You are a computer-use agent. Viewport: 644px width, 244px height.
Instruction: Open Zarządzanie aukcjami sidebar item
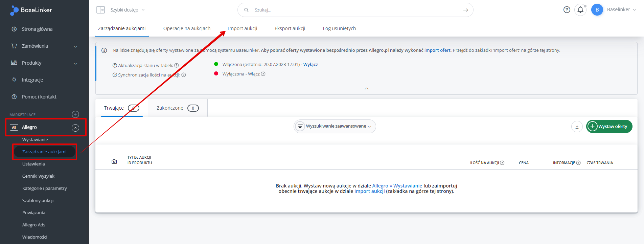pyautogui.click(x=44, y=152)
